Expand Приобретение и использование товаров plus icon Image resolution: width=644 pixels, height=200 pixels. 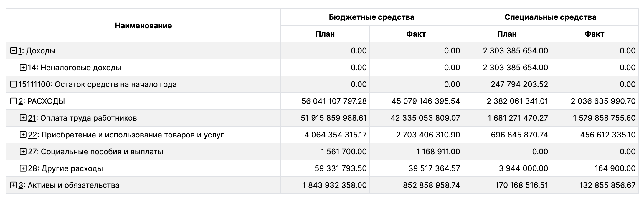pos(23,135)
